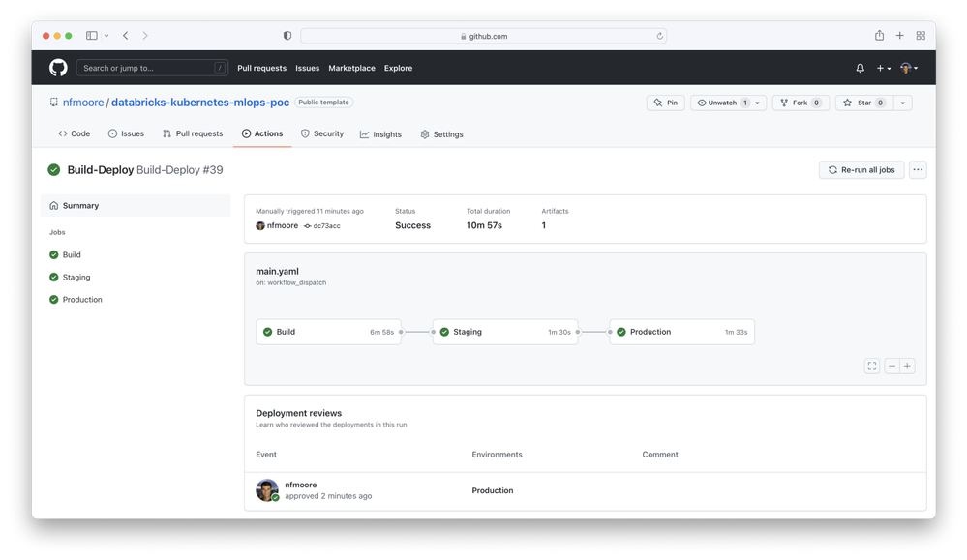Open a new Safari tab
967x560 pixels.
tap(900, 36)
